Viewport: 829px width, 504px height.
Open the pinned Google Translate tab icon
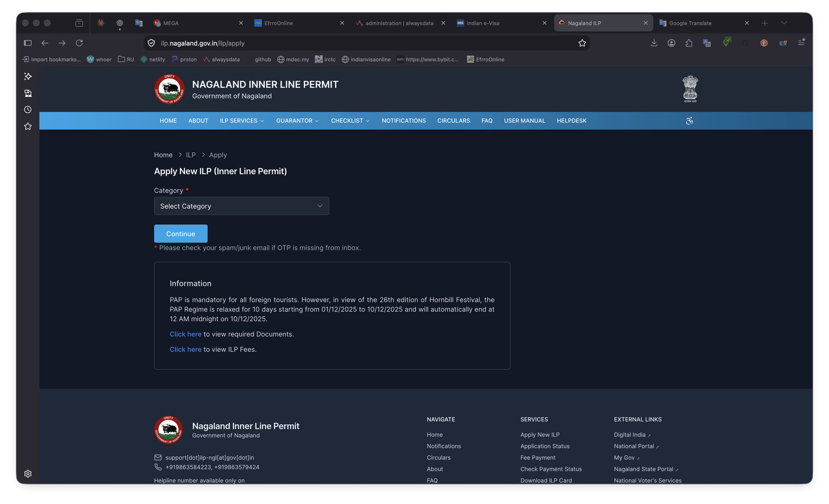point(139,23)
